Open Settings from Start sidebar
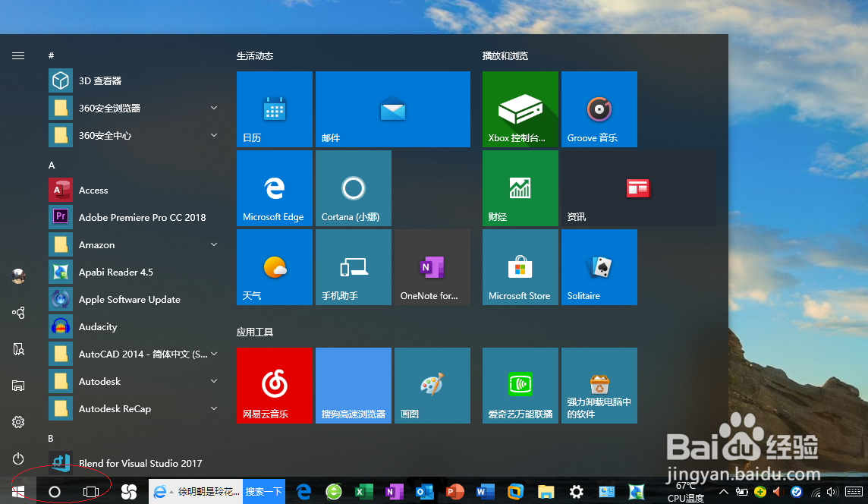The image size is (868, 504). (18, 422)
